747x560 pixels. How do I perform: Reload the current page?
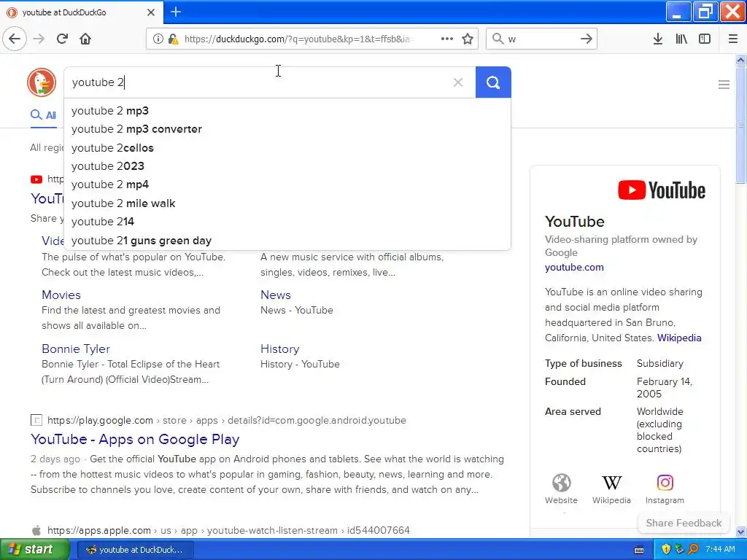62,39
